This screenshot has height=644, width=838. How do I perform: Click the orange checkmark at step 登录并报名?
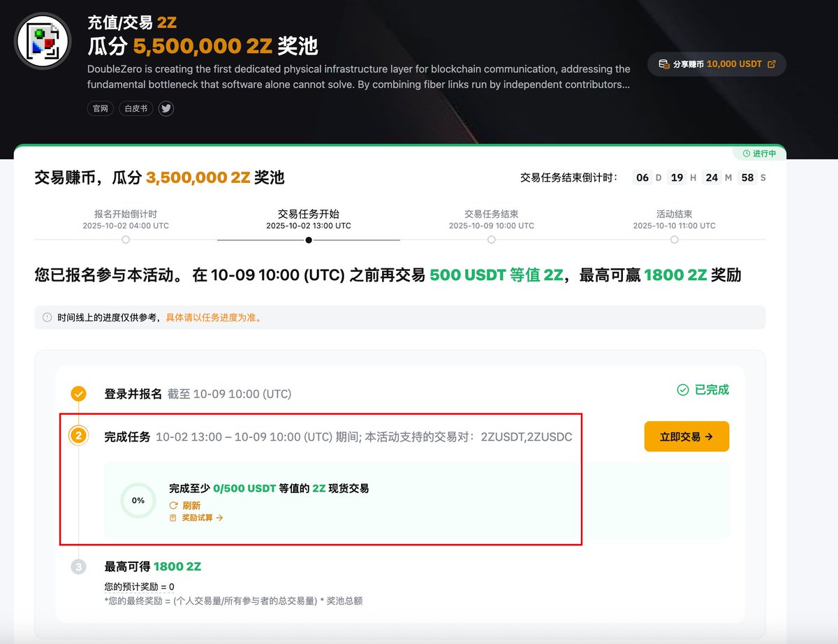coord(79,394)
